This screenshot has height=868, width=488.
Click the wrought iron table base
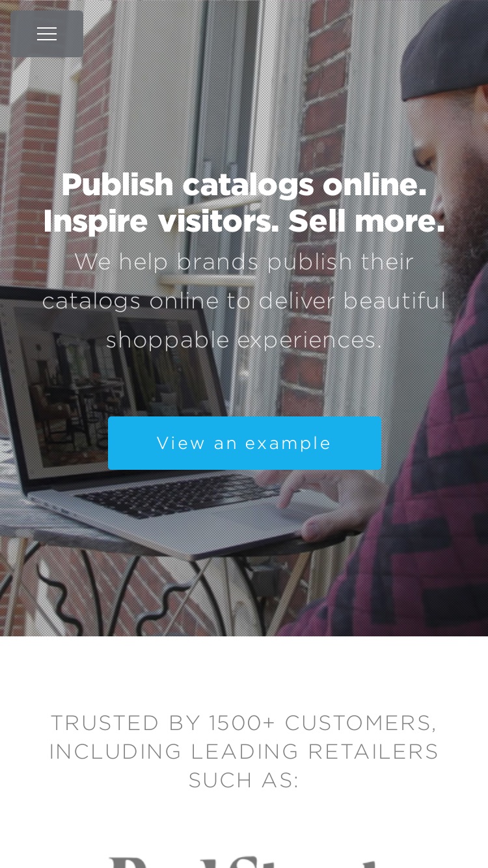pos(130,592)
